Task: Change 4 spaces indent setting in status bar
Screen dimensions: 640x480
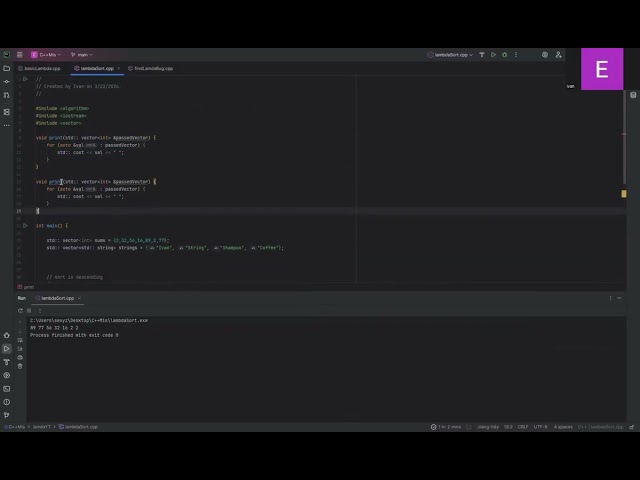Action: [x=563, y=427]
